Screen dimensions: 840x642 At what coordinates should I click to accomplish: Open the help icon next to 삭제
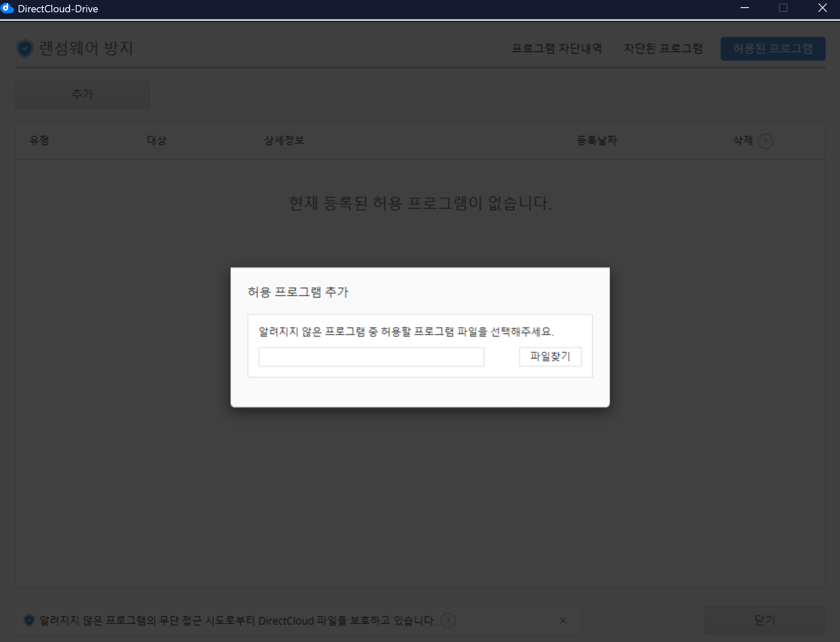click(765, 141)
